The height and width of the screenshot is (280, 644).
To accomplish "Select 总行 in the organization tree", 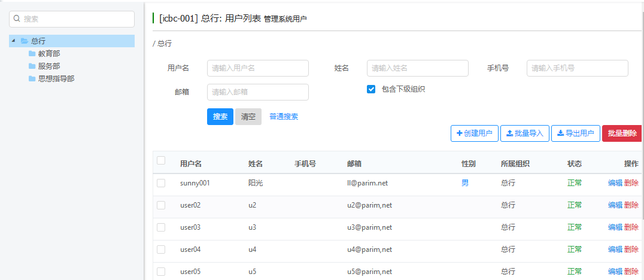I will [38, 41].
